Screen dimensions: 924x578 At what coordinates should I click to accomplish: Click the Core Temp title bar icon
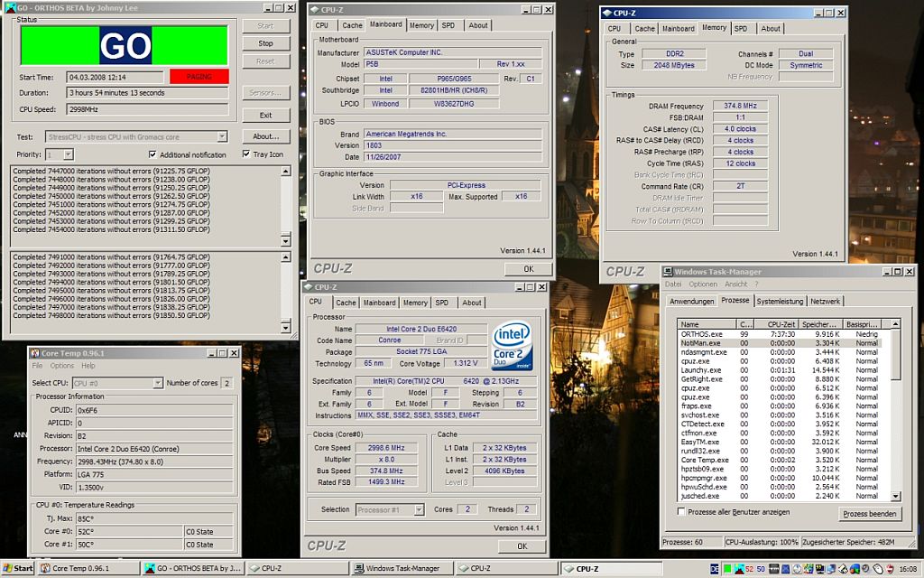pos(35,353)
